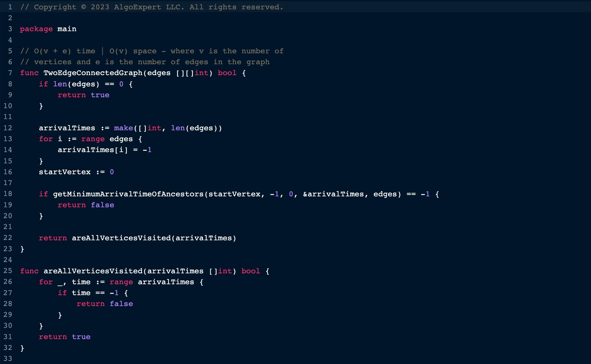Click 'return true' on line 31
Viewport: 591px width, 364px height.
click(65, 337)
